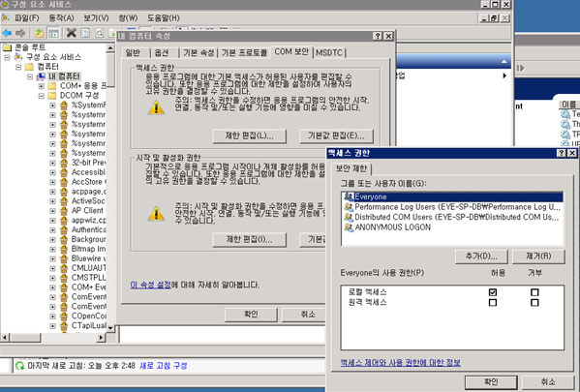This screenshot has height=392, width=580.
Task: Enable Deny checkbox for 원격 액세스
Action: point(534,303)
